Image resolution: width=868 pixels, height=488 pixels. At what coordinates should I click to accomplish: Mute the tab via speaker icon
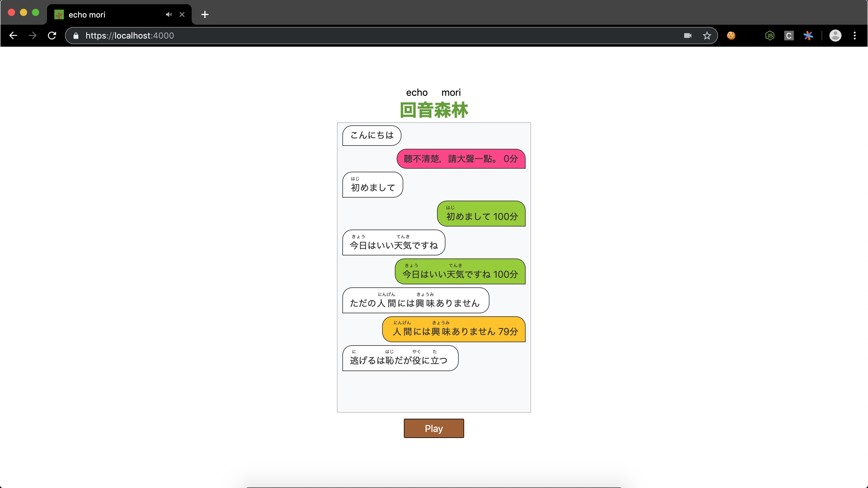(x=169, y=14)
